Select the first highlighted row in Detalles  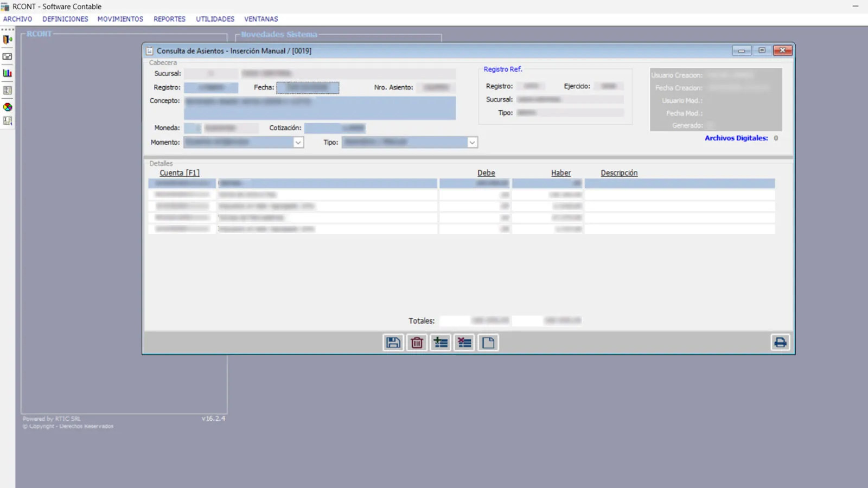pos(462,183)
